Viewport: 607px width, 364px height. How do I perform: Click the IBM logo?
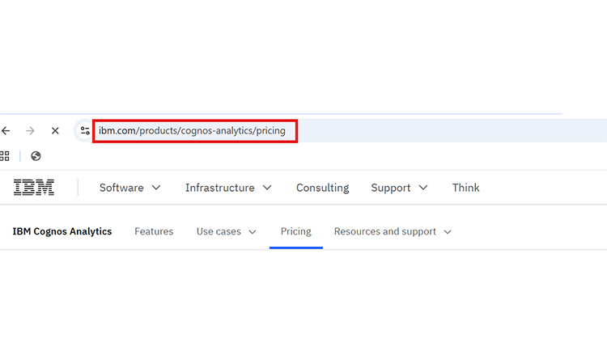pos(34,187)
